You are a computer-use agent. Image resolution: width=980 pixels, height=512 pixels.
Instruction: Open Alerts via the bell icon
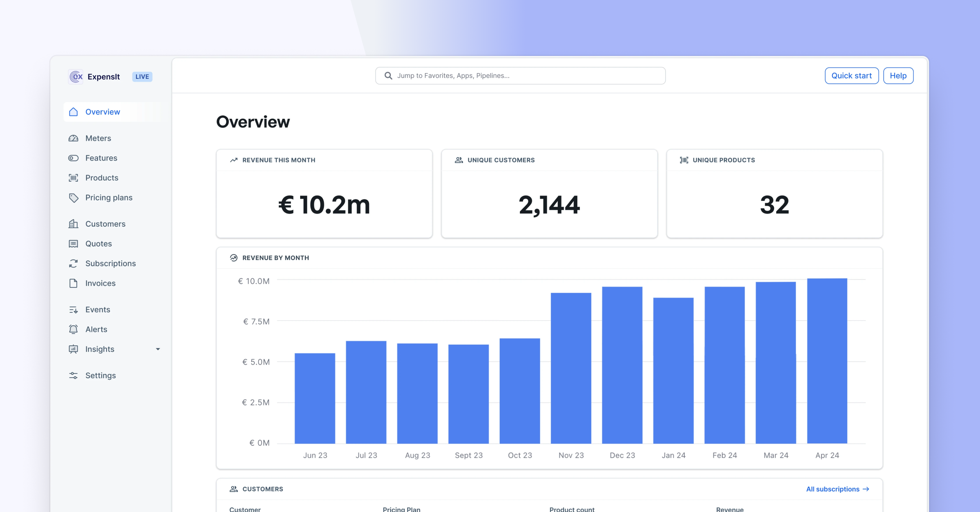tap(73, 329)
